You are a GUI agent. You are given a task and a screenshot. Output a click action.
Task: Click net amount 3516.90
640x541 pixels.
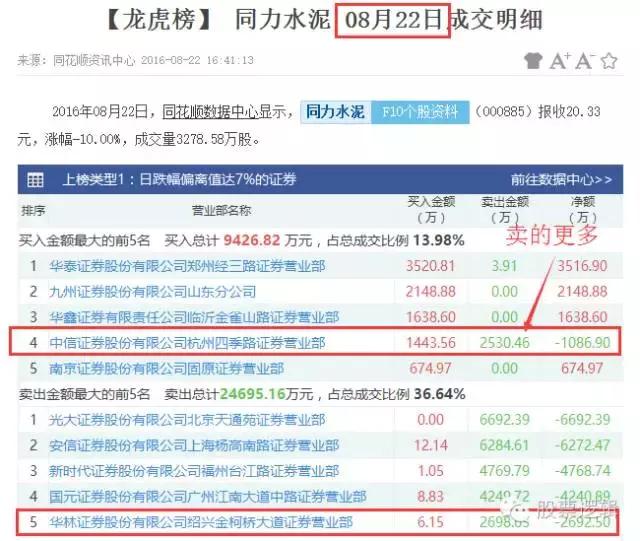tap(582, 266)
